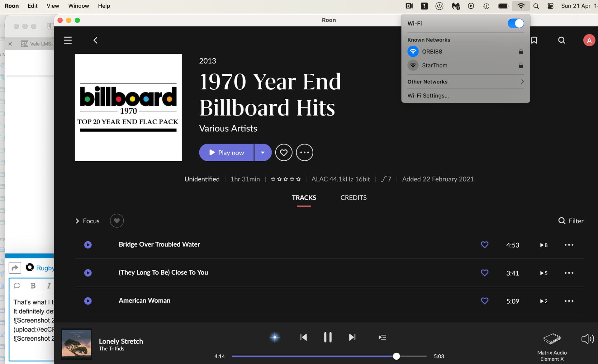Open Roon bookmarks icon

(534, 40)
